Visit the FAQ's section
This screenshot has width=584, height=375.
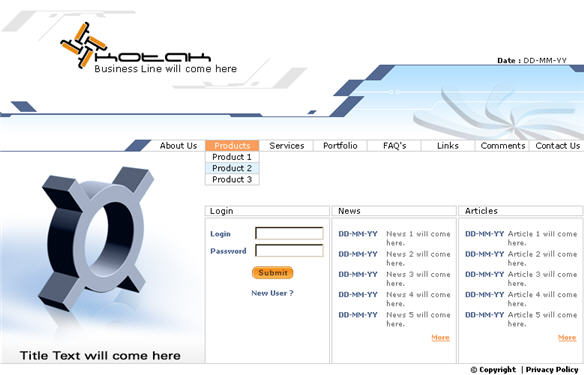394,146
